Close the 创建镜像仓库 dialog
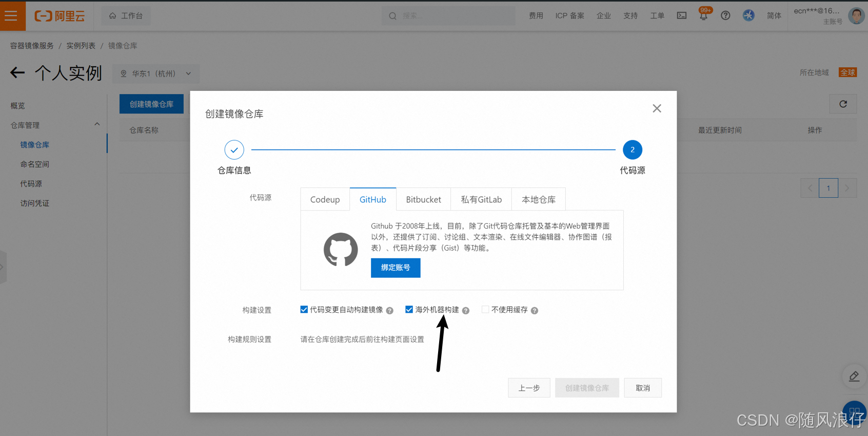 click(x=657, y=108)
